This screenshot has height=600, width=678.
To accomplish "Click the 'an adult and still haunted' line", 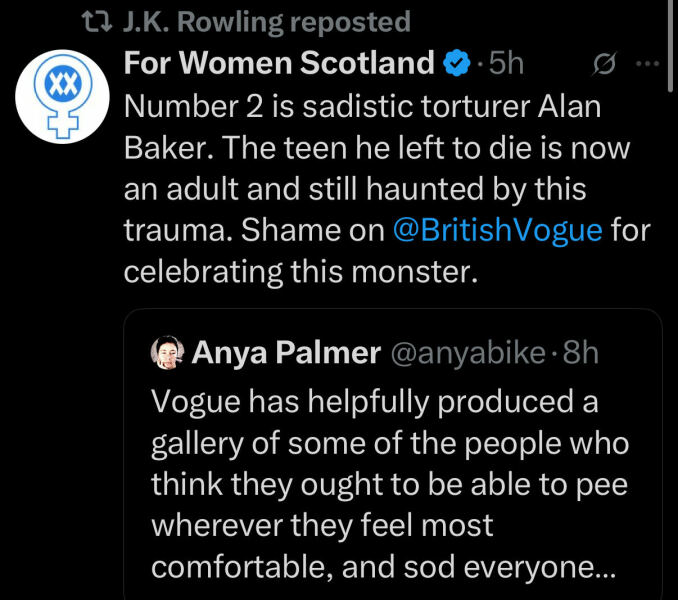I will [x=355, y=188].
